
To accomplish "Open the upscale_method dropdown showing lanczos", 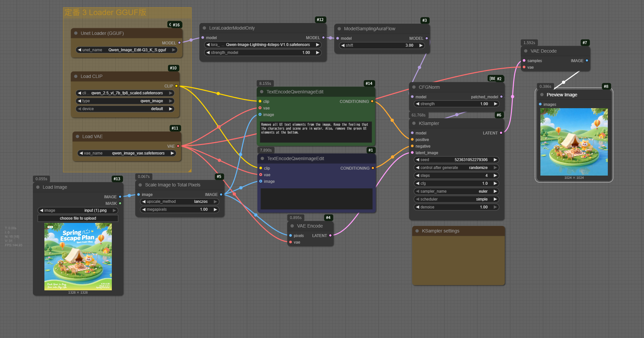I will point(180,202).
